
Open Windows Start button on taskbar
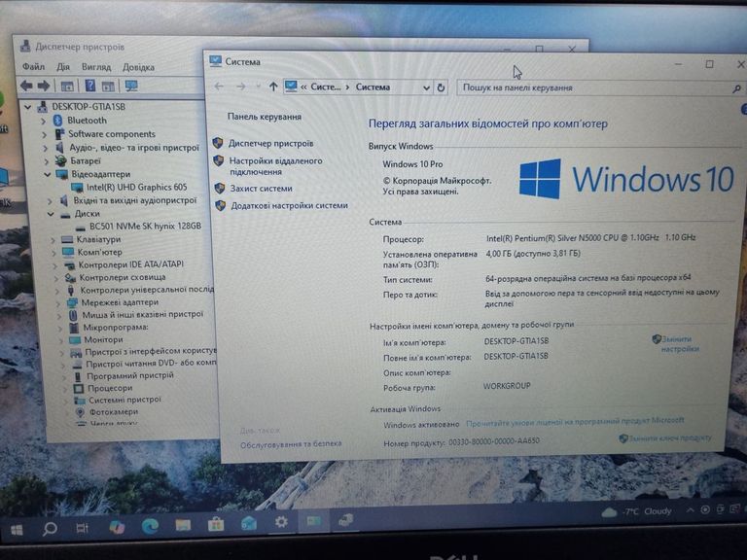point(17,530)
